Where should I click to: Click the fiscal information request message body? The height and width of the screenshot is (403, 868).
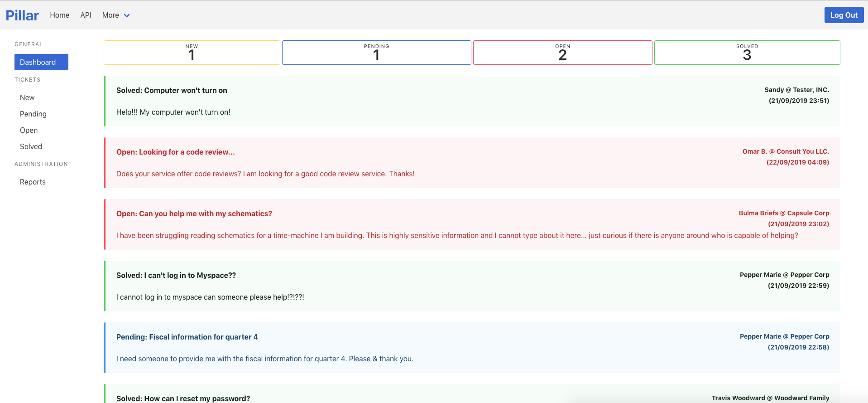[x=265, y=359]
